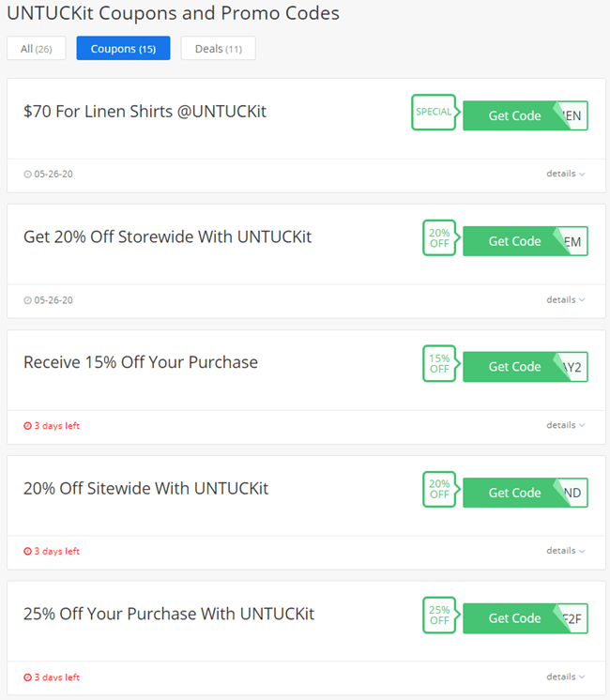
Task: Expand details for 20% Off Sitewide coupon
Action: [565, 551]
